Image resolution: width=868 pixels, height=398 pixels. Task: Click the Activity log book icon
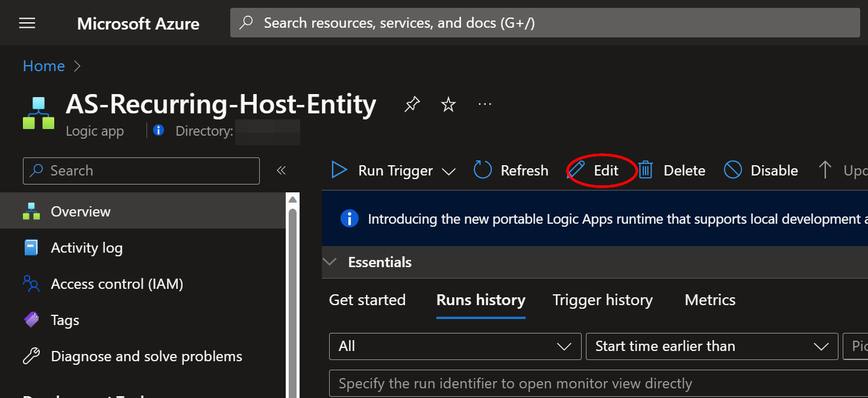(31, 248)
